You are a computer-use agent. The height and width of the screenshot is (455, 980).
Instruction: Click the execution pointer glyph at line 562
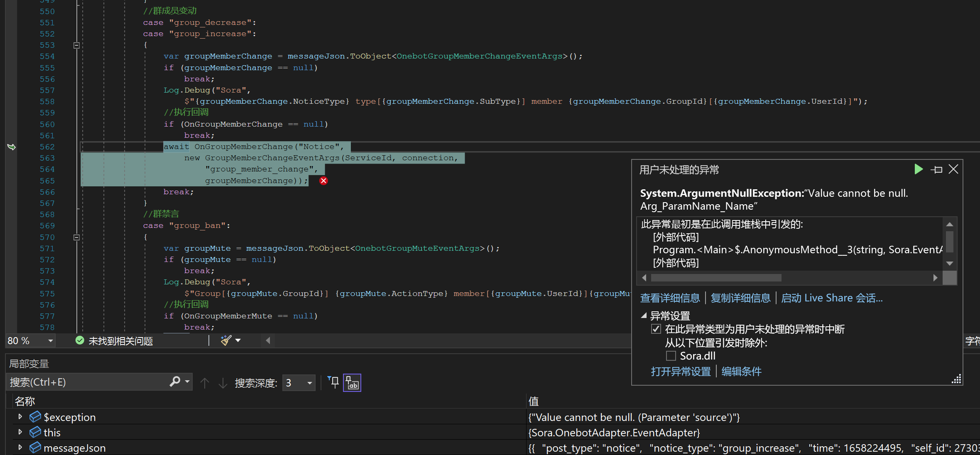tap(12, 147)
